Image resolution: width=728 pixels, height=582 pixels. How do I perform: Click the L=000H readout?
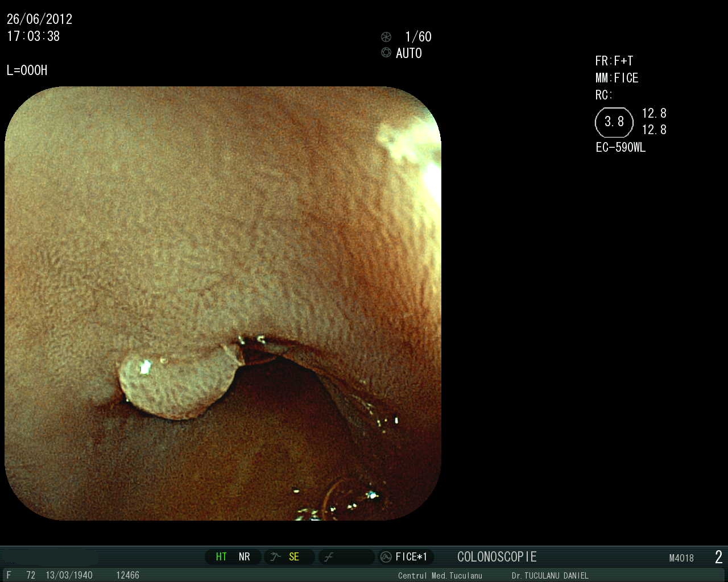point(27,70)
